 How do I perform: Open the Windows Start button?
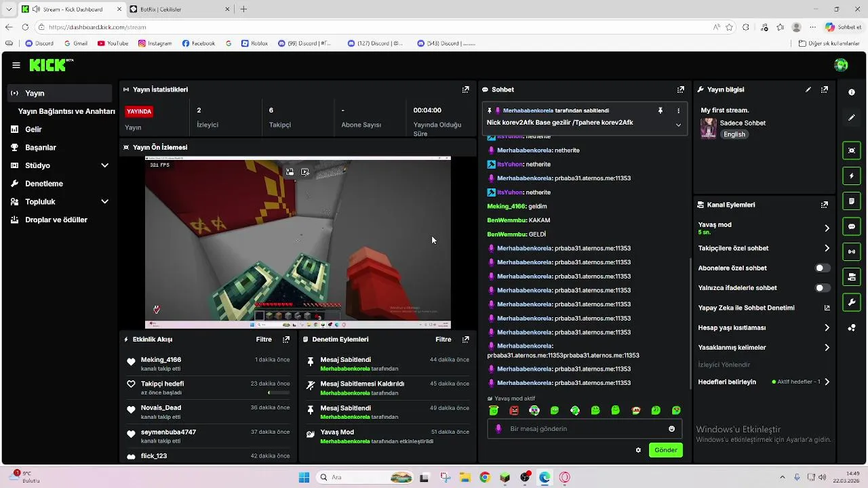point(304,477)
